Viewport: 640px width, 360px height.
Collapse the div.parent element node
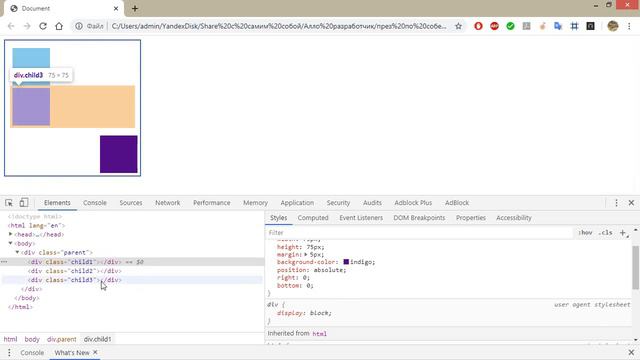click(x=17, y=252)
